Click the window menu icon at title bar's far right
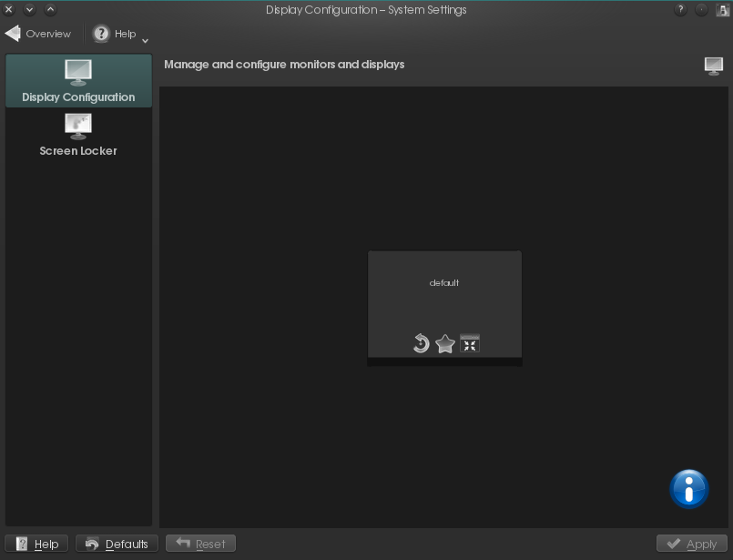The width and height of the screenshot is (733, 560). pyautogui.click(x=723, y=10)
